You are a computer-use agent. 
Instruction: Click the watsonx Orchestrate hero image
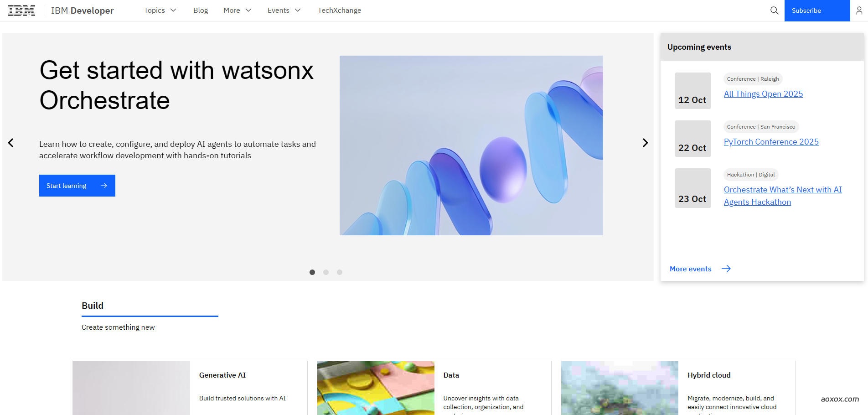point(471,145)
